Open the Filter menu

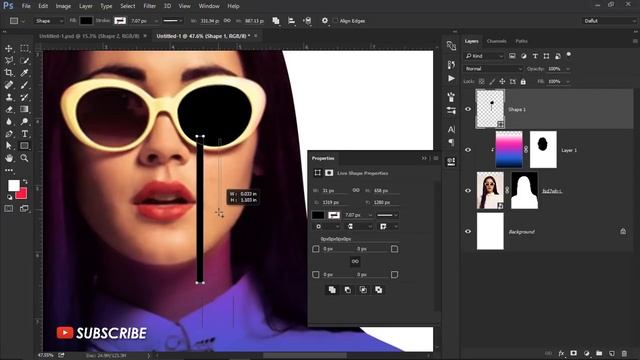149,6
